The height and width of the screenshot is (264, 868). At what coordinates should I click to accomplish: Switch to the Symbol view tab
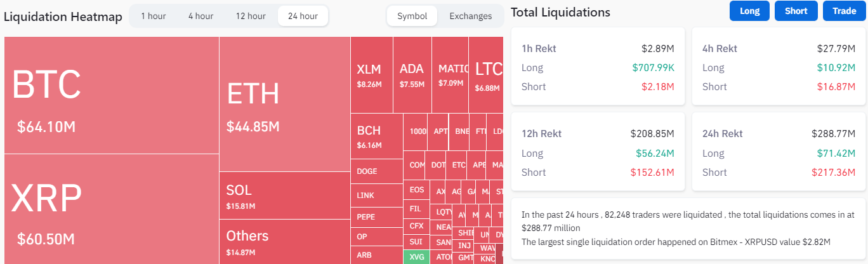[x=412, y=16]
